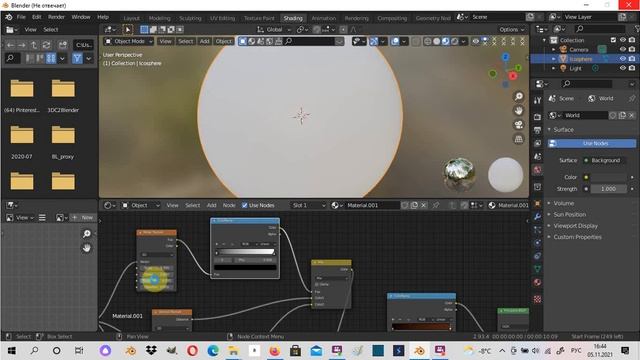
Task: Open the Edit menu
Action: pos(37,17)
